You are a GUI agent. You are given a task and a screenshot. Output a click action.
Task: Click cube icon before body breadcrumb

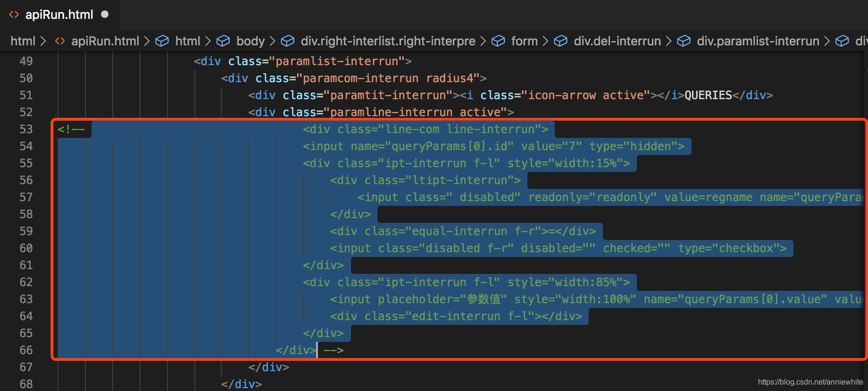click(x=223, y=41)
